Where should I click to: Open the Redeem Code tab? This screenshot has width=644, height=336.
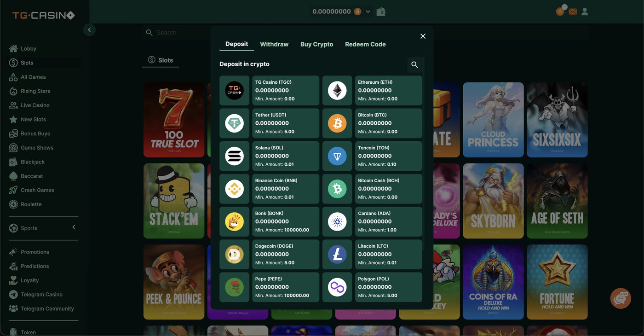coord(365,44)
